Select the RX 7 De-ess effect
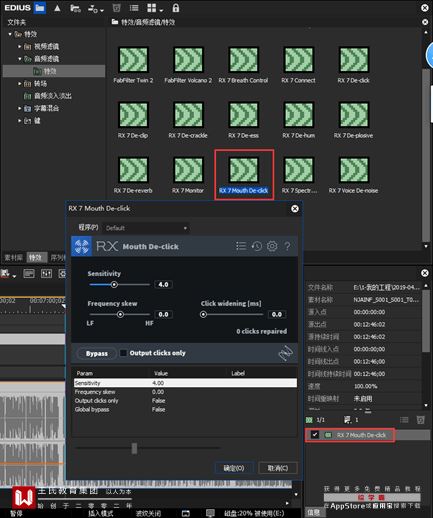This screenshot has height=518, width=433. pyautogui.click(x=243, y=120)
